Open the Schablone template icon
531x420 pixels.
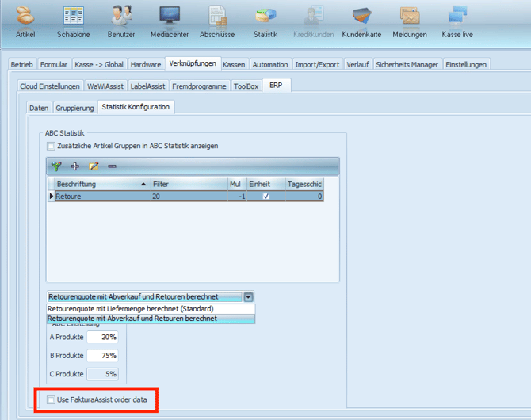(74, 15)
